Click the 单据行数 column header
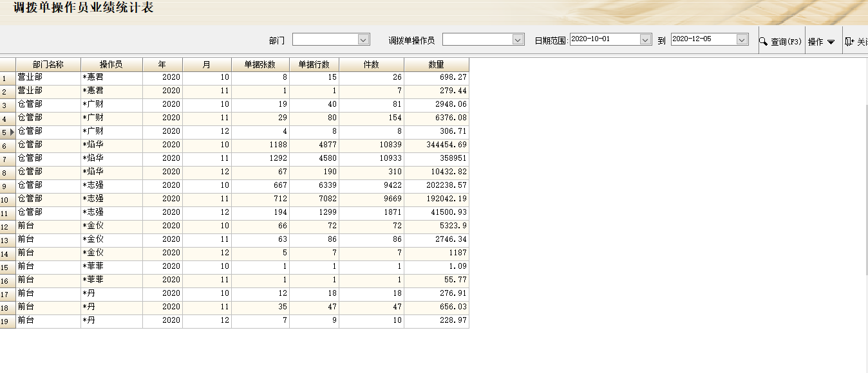Screen dimensions: 868x373 (x=314, y=65)
